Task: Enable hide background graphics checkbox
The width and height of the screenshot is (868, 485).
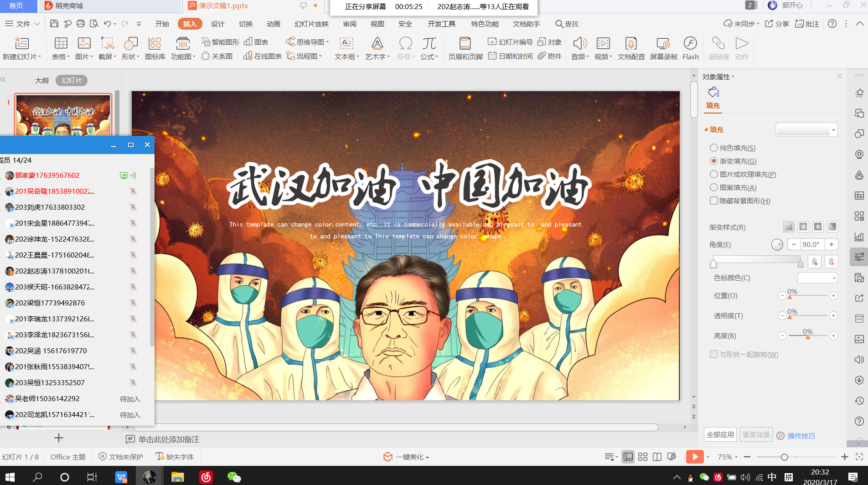Action: (714, 201)
